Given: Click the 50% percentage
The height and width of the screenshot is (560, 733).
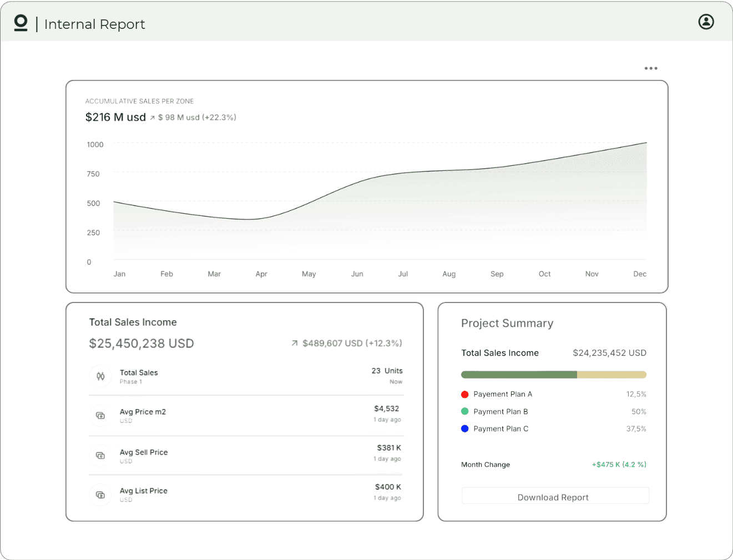Looking at the screenshot, I should tap(639, 412).
